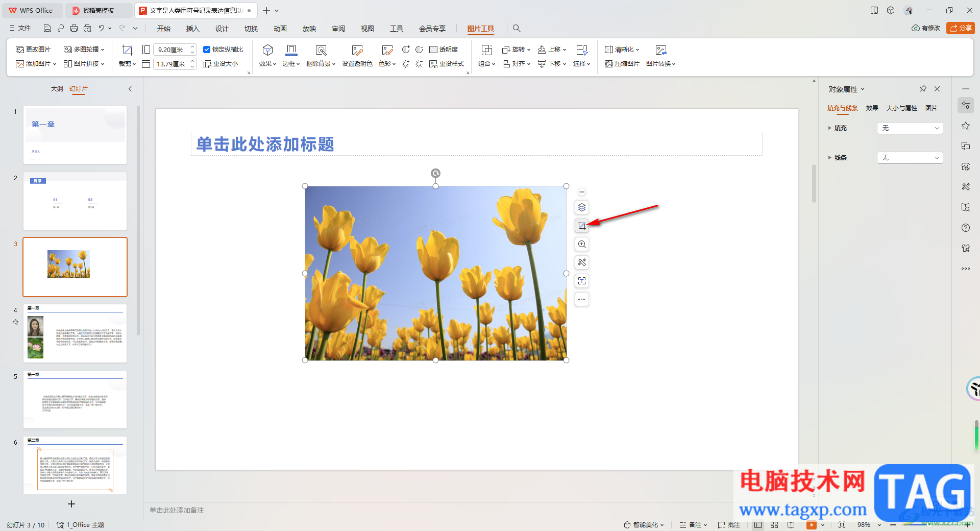Switch to the 大纲 outline tab
Viewport: 980px width, 531px height.
pos(57,89)
